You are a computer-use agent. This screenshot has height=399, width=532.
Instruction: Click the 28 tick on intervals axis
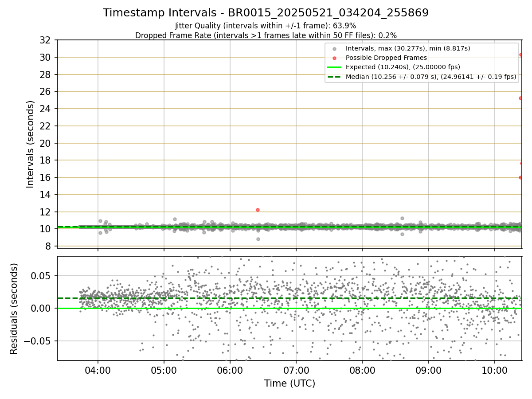[x=45, y=74]
